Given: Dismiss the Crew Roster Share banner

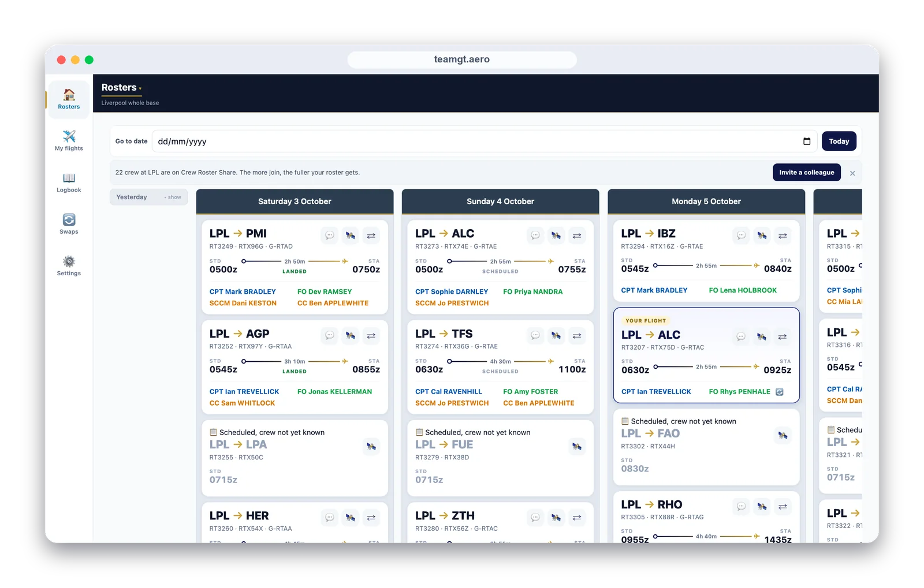Looking at the screenshot, I should [852, 173].
